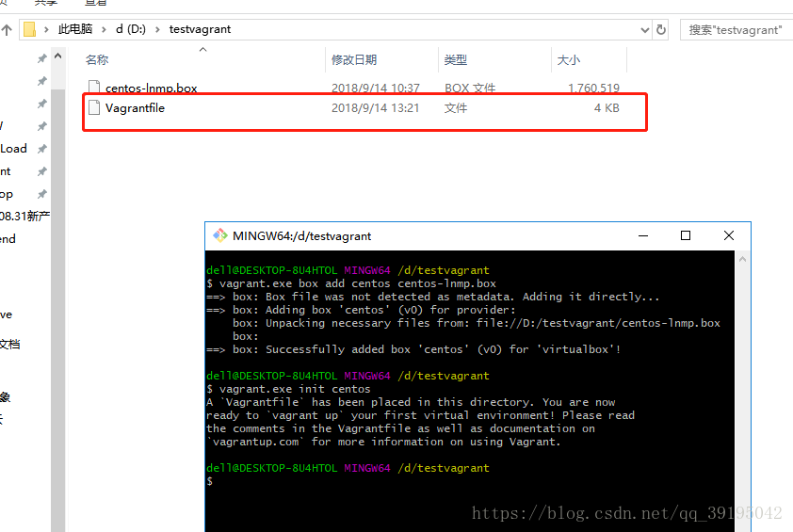This screenshot has width=793, height=532.
Task: Select d (D:) in the breadcrumb
Action: click(131, 29)
